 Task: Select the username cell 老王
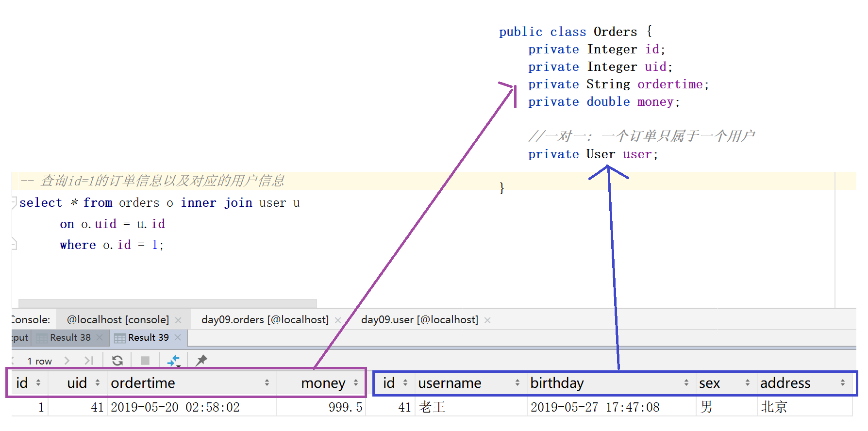[470, 407]
